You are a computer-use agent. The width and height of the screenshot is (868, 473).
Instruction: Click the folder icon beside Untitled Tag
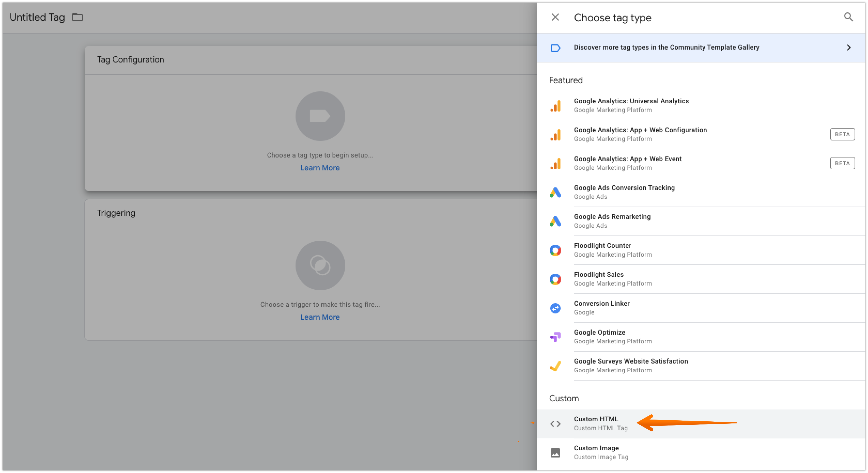78,17
